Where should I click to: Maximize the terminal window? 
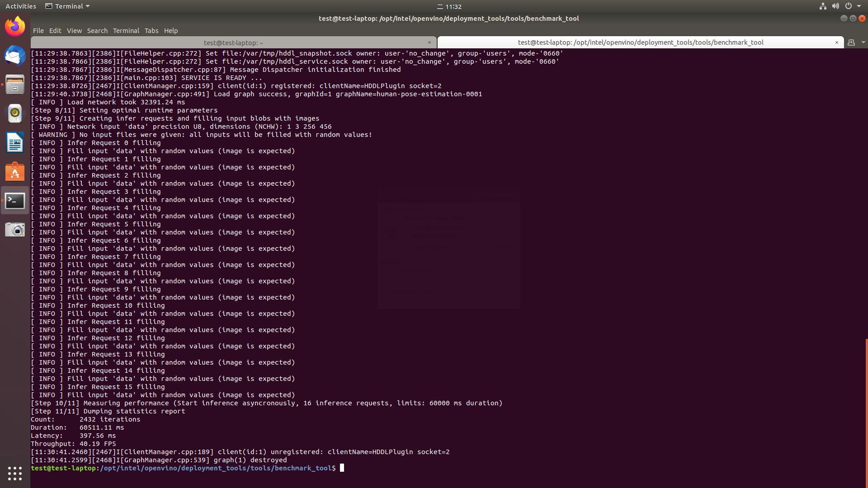pyautogui.click(x=853, y=19)
